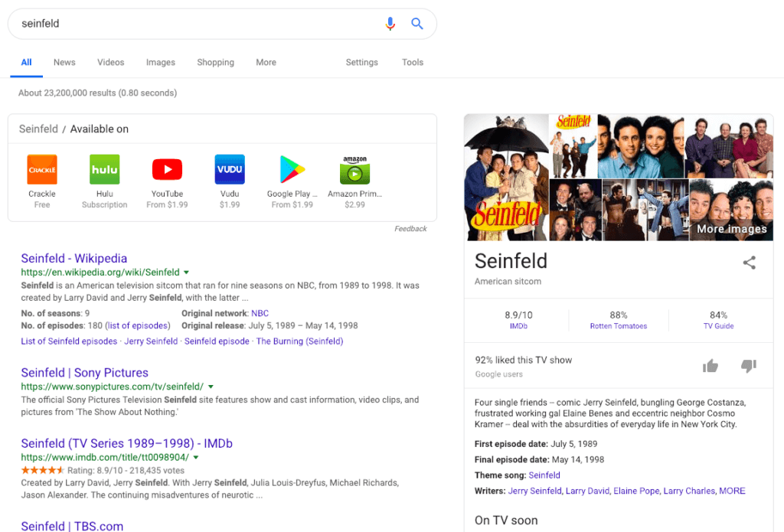Toggle thumbs down for this TV show
The height and width of the screenshot is (532, 784).
click(749, 366)
